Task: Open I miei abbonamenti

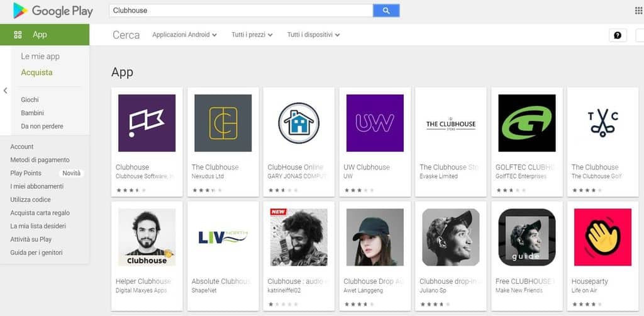Action: coord(37,186)
